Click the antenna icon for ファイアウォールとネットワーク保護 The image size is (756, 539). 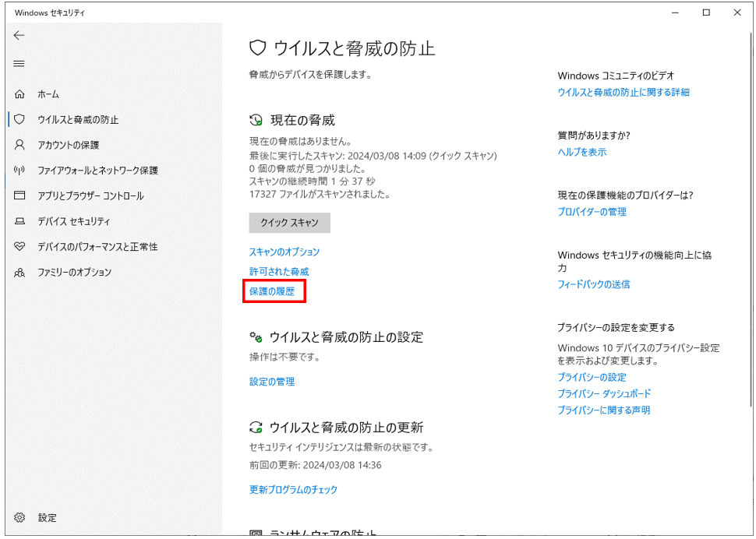(19, 170)
